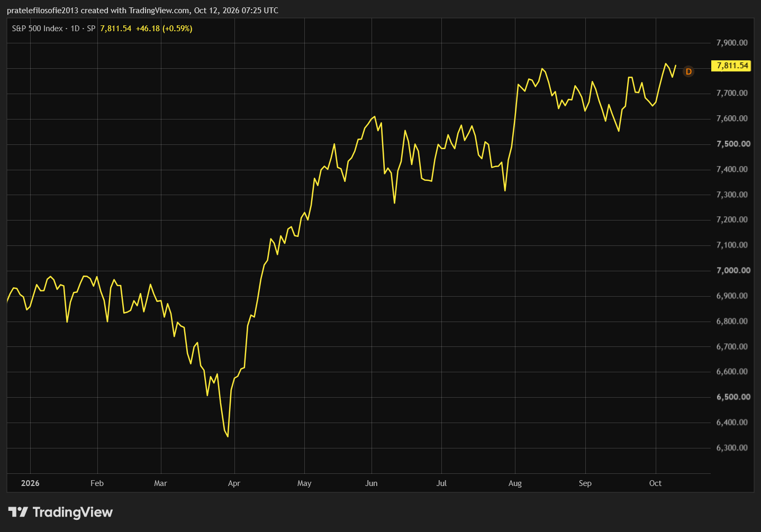This screenshot has height=532, width=761.
Task: Click the 7,300.00 price axis label
Action: click(x=732, y=195)
